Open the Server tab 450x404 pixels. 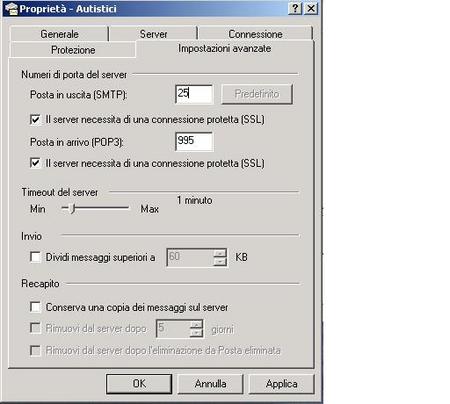(153, 34)
